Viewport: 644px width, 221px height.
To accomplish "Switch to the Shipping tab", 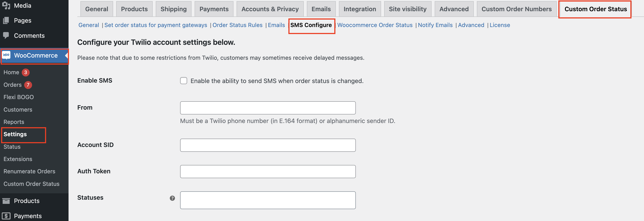I will coord(174,9).
